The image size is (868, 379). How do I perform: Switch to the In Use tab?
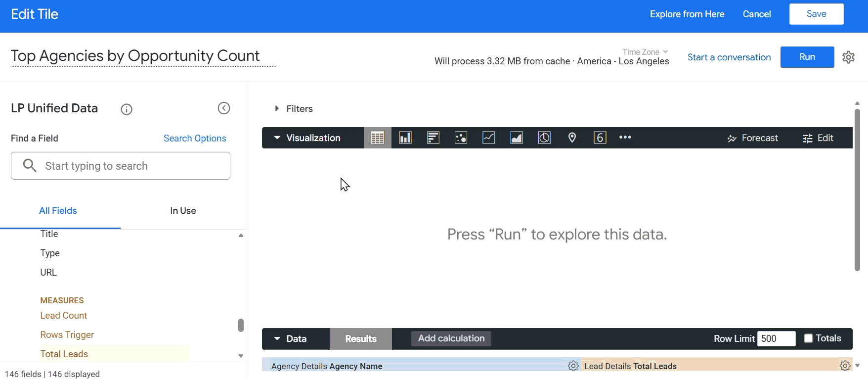click(183, 211)
